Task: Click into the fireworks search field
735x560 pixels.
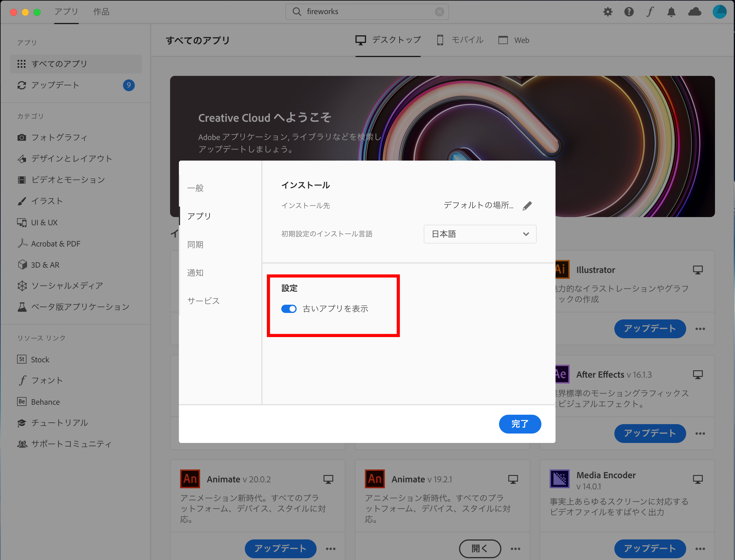Action: tap(367, 12)
